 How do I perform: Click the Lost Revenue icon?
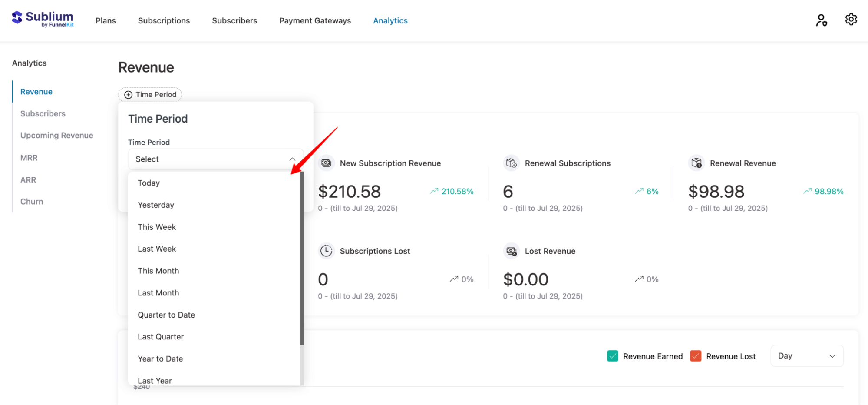[x=511, y=251]
